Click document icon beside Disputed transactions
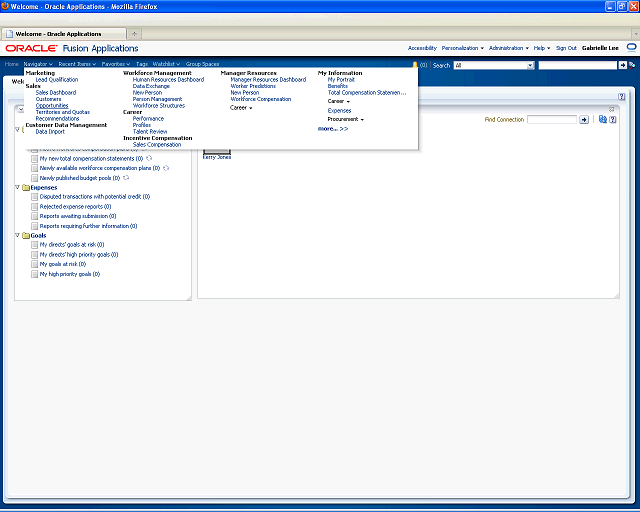 (x=35, y=197)
